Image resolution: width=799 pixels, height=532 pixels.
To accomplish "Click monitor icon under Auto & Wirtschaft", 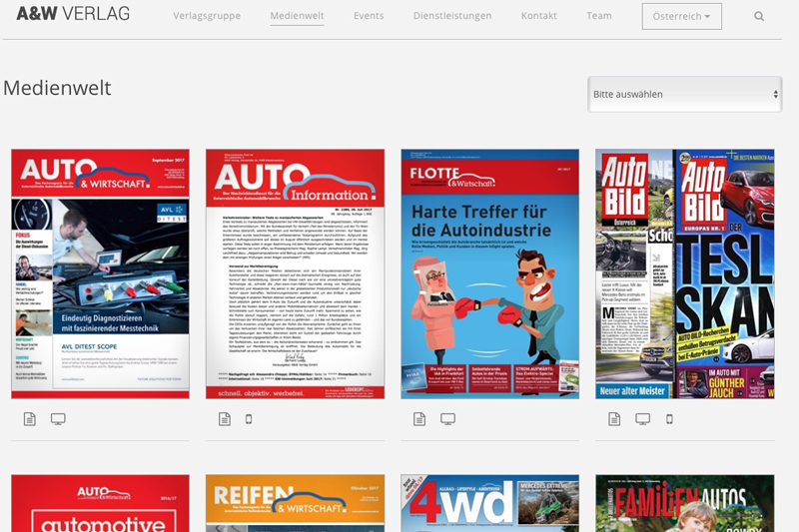I will coord(58,419).
